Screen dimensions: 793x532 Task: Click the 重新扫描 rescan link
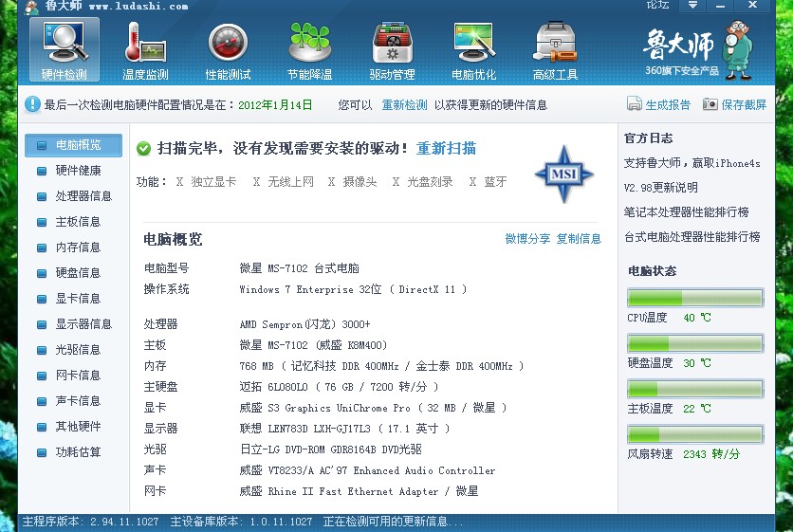[x=446, y=149]
